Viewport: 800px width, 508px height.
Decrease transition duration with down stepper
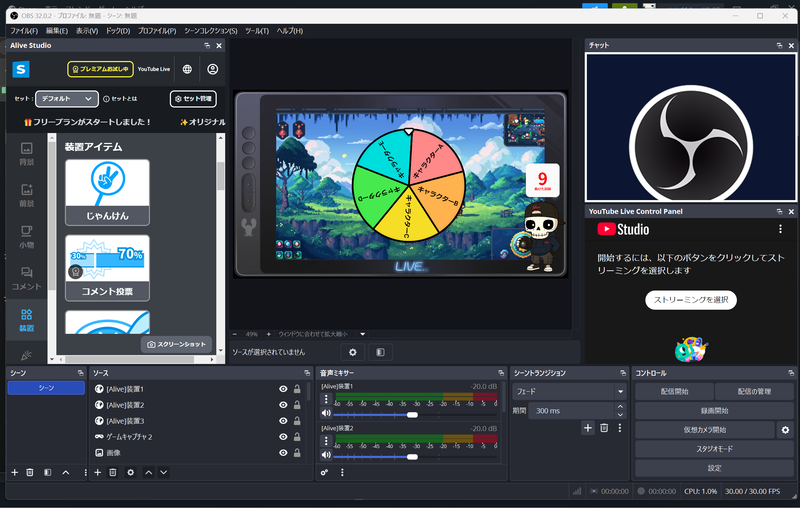[x=620, y=415]
